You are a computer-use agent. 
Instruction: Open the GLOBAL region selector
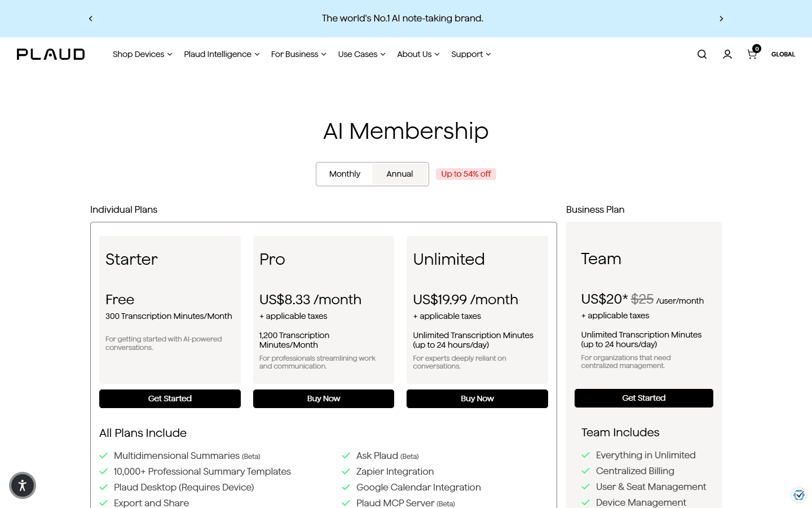(x=783, y=54)
